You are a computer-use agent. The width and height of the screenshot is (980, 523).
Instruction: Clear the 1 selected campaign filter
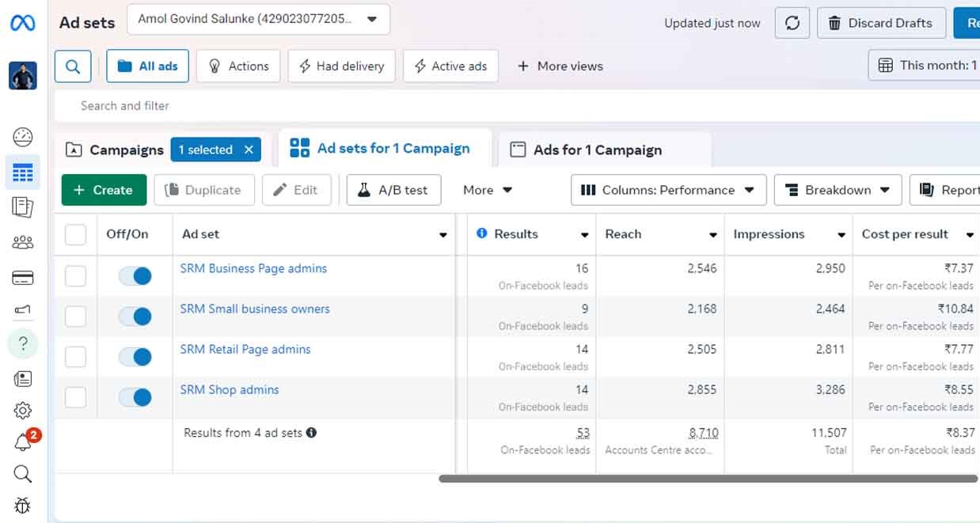pyautogui.click(x=249, y=150)
